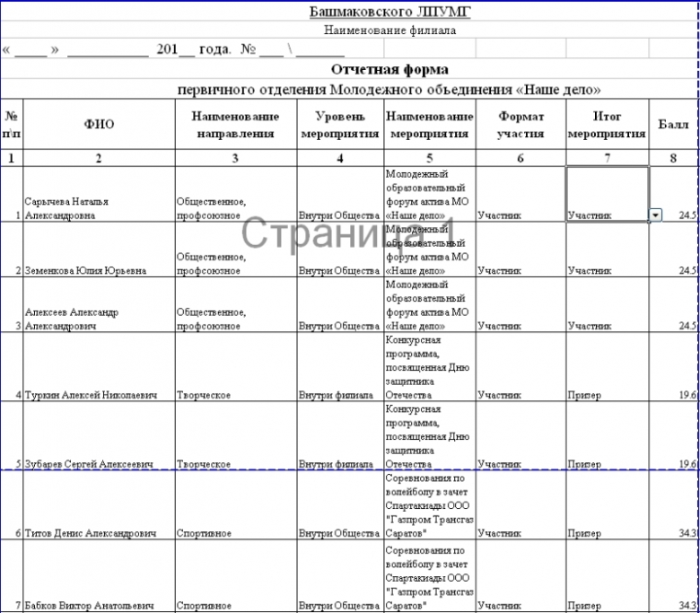Click column number cell '8'

point(673,158)
